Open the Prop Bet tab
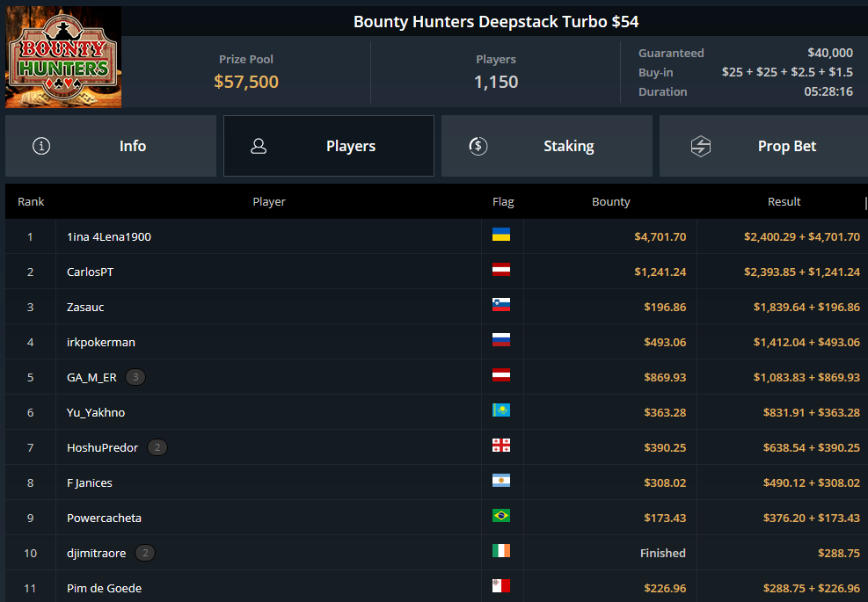 tap(764, 146)
